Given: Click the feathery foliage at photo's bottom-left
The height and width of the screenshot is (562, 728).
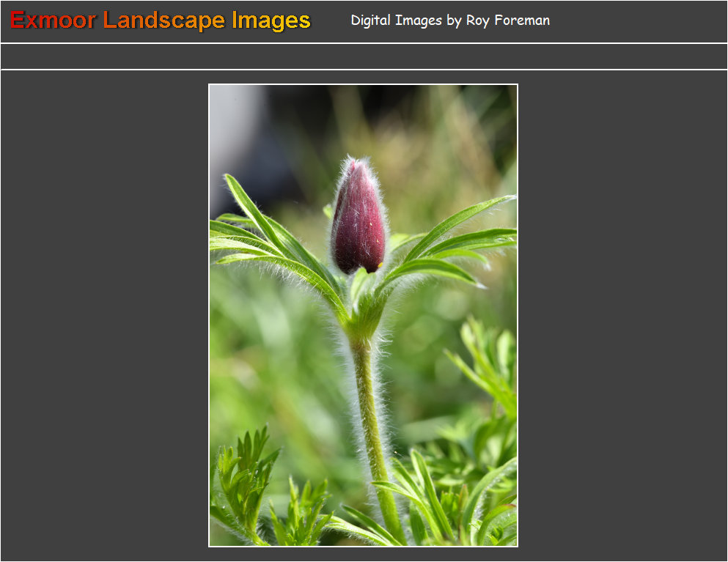Looking at the screenshot, I should click(x=246, y=484).
